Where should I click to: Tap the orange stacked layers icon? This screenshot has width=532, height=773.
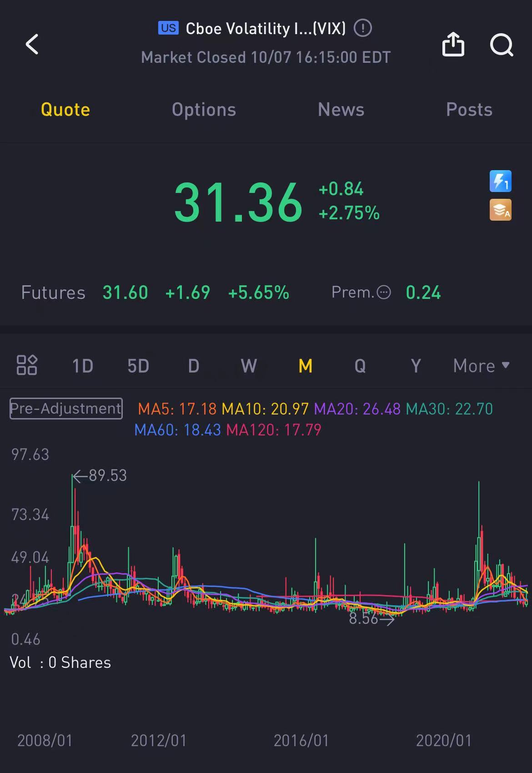pos(500,210)
